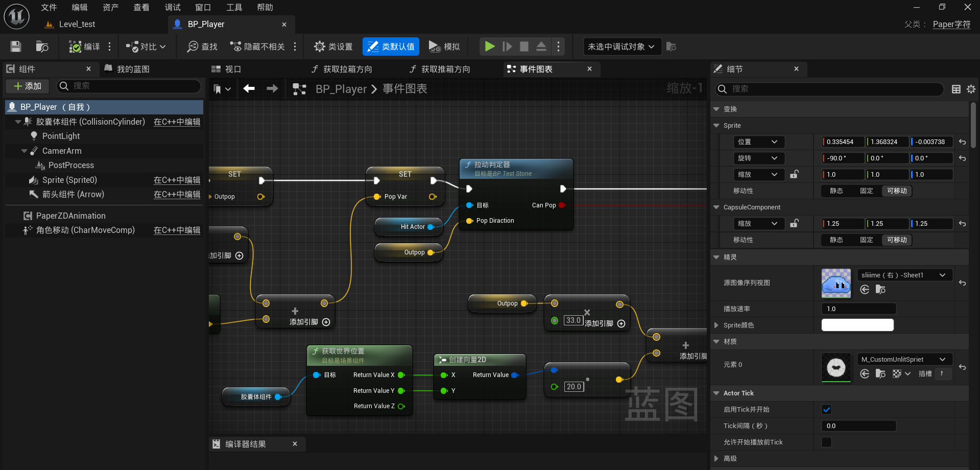Click the Unreal Engine logo
The image size is (980, 470).
click(x=16, y=16)
